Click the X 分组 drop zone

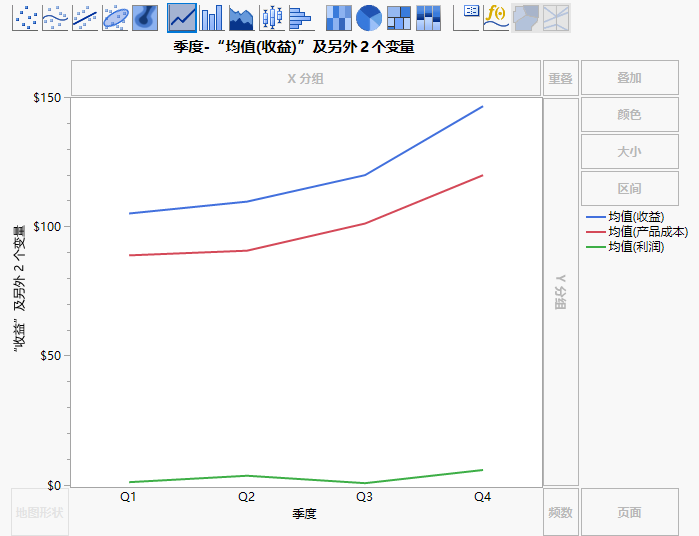point(306,78)
